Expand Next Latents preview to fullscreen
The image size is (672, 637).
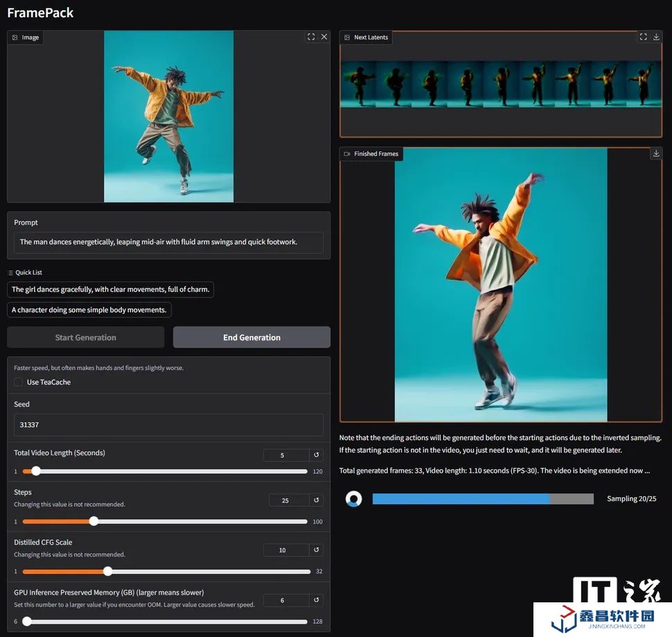click(x=643, y=37)
